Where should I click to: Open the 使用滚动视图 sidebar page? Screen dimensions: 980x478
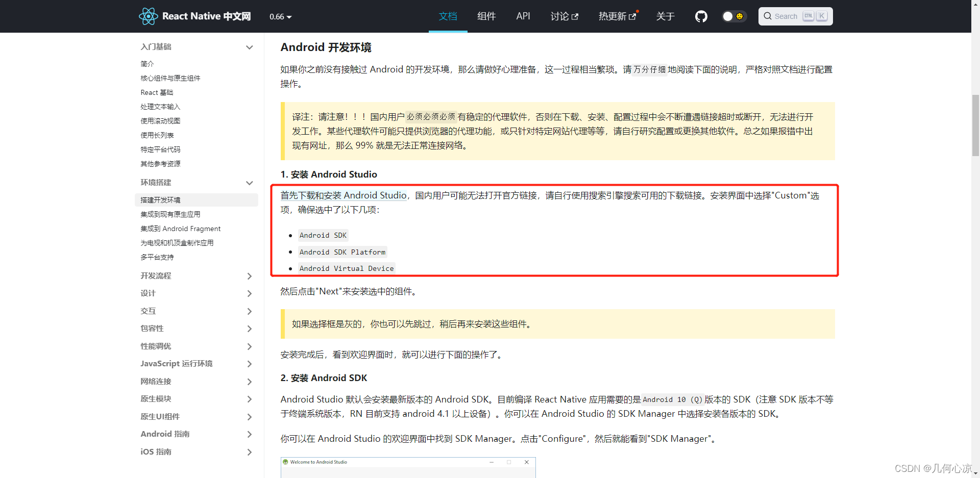[x=160, y=121]
